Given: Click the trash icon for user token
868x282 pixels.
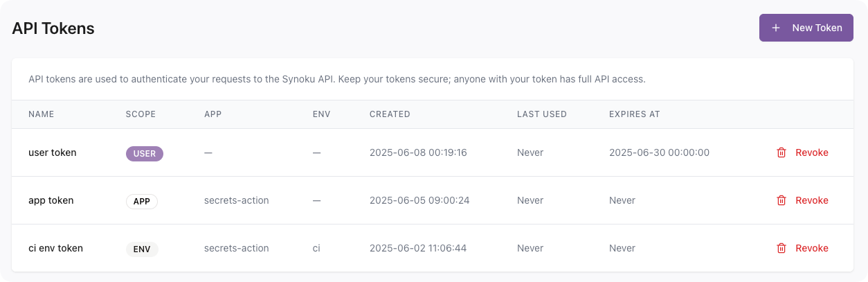Looking at the screenshot, I should coord(781,152).
